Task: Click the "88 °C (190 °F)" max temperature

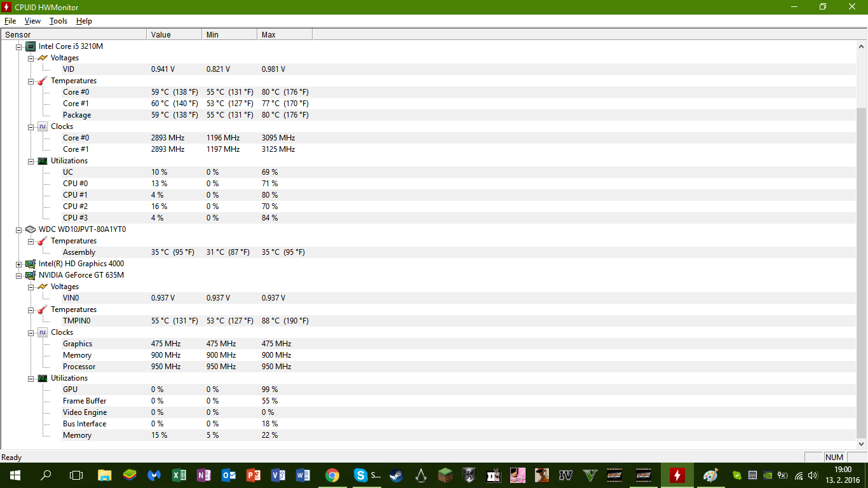Action: pyautogui.click(x=285, y=321)
